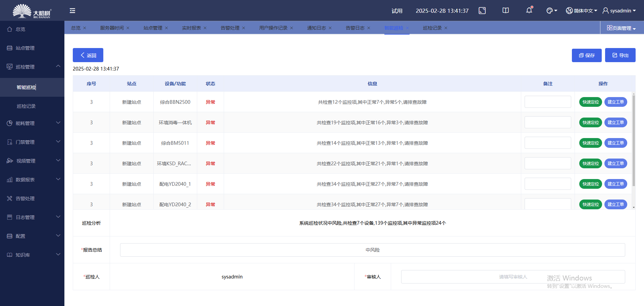
Task: Click the scrollbar down arrow of table
Action: (634, 207)
